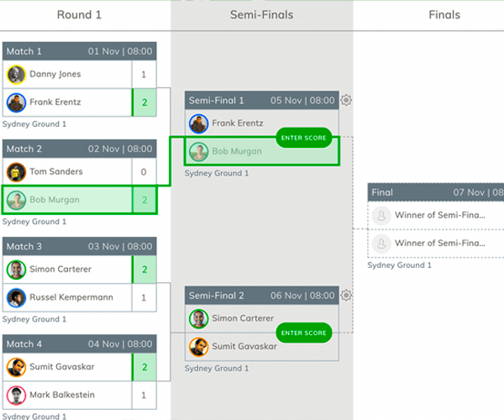This screenshot has width=504, height=420.
Task: Click Tom Sanders's score of 0
Action: pos(144,172)
